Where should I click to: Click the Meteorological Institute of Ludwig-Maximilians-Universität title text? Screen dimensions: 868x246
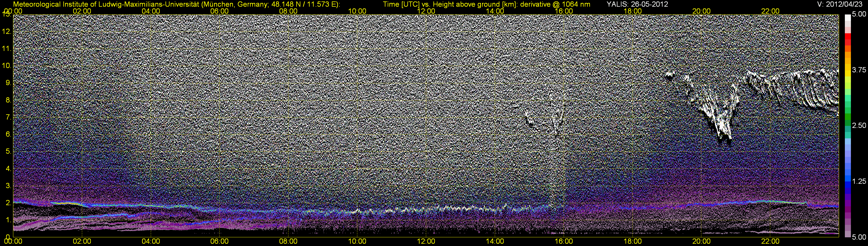pos(176,4)
